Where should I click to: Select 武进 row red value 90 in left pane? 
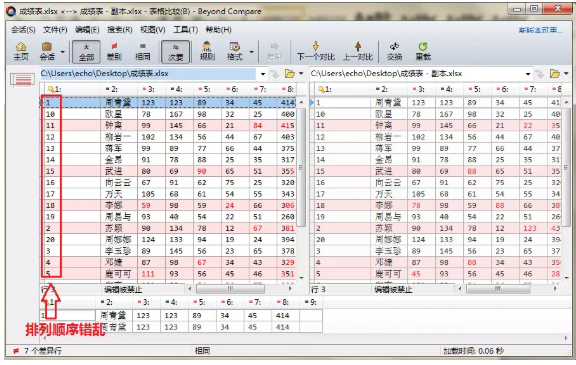point(202,171)
